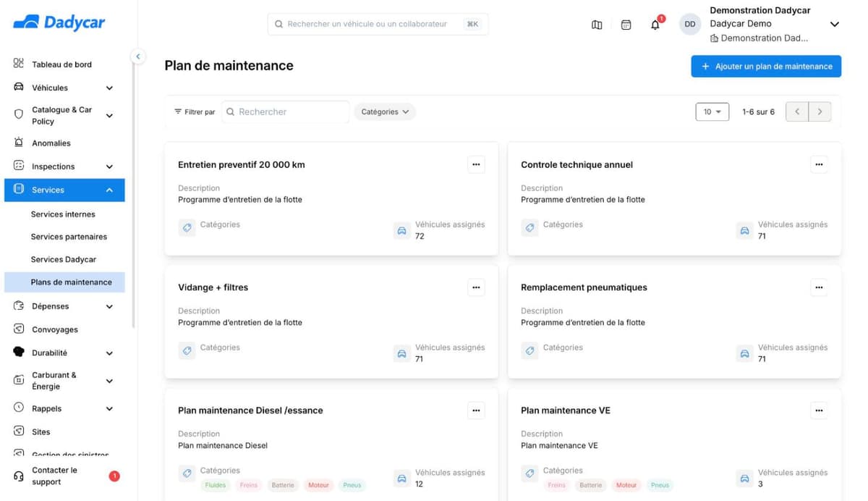The width and height of the screenshot is (868, 501).
Task: Open Services internes submenu item
Action: (63, 214)
